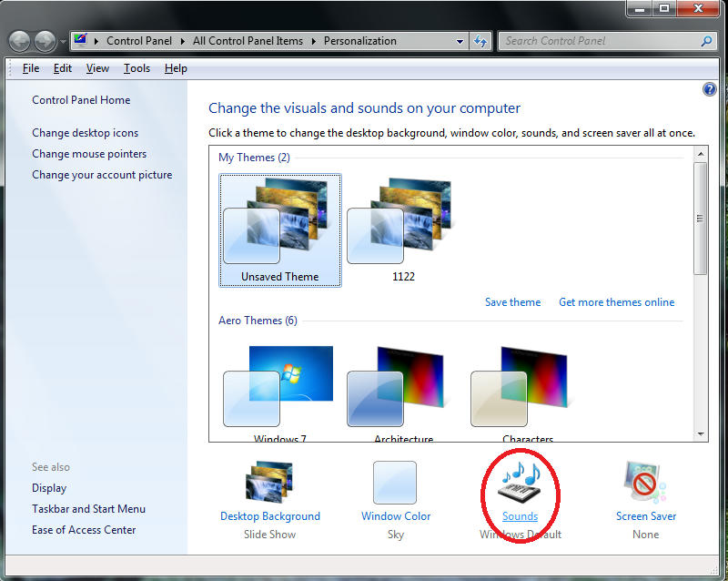Open the Tools menu
The width and height of the screenshot is (728, 581).
(x=136, y=68)
